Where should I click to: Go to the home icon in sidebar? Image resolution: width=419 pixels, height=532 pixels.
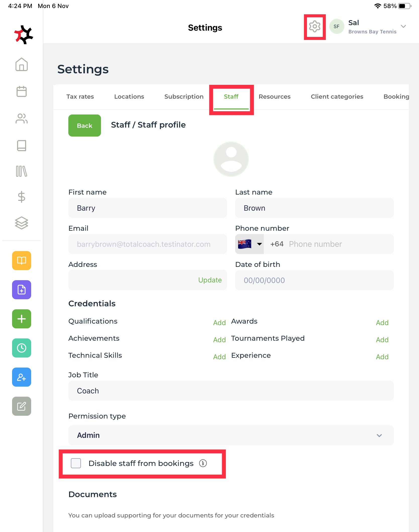22,65
